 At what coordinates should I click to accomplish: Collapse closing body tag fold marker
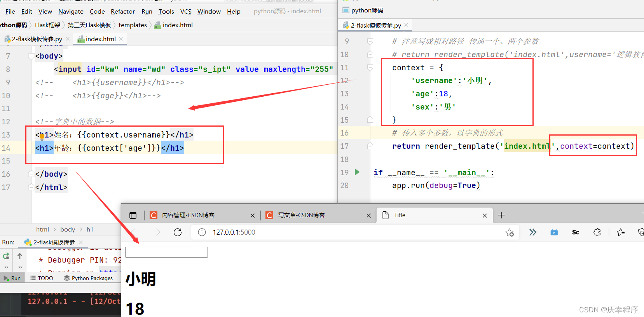(x=31, y=174)
